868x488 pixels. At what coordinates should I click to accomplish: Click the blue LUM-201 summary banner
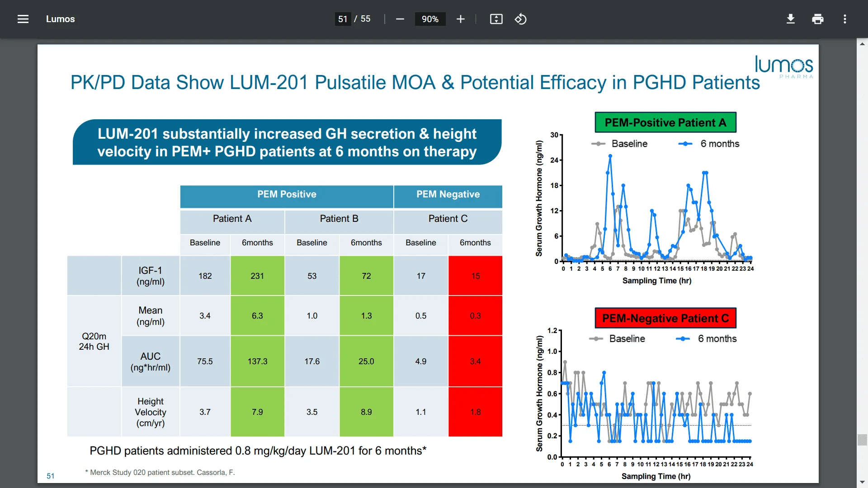(x=287, y=142)
